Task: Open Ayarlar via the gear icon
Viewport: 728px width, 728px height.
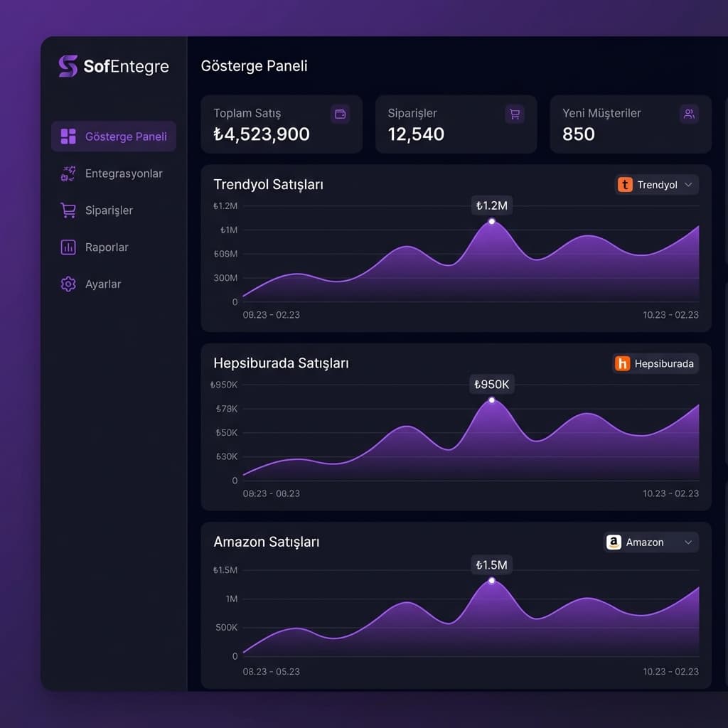Action: [x=68, y=284]
